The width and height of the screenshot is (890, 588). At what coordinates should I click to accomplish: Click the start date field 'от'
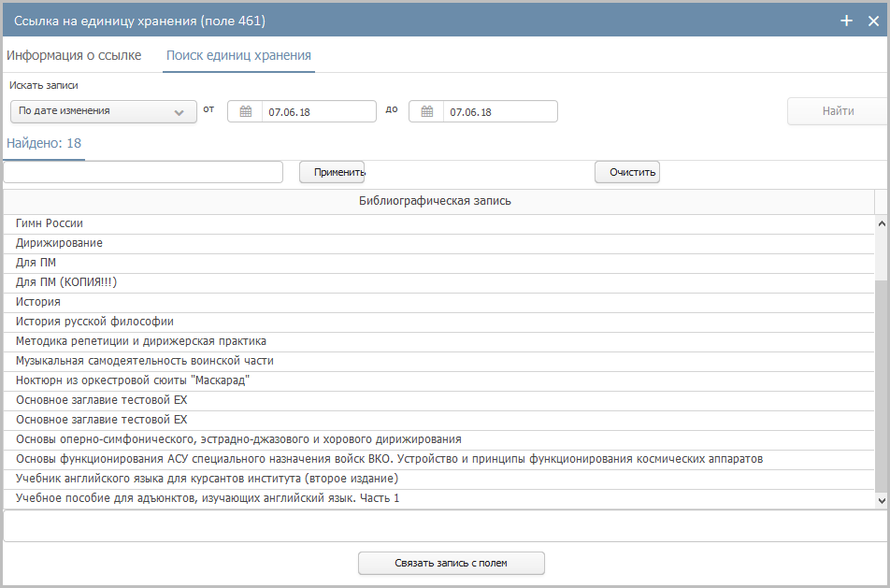[x=318, y=112]
